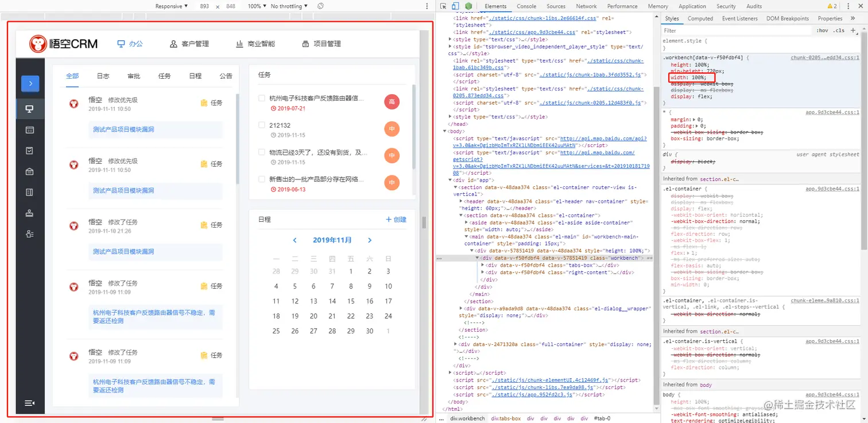Show more Styles sidebar tabs with the chevron

[x=854, y=18]
